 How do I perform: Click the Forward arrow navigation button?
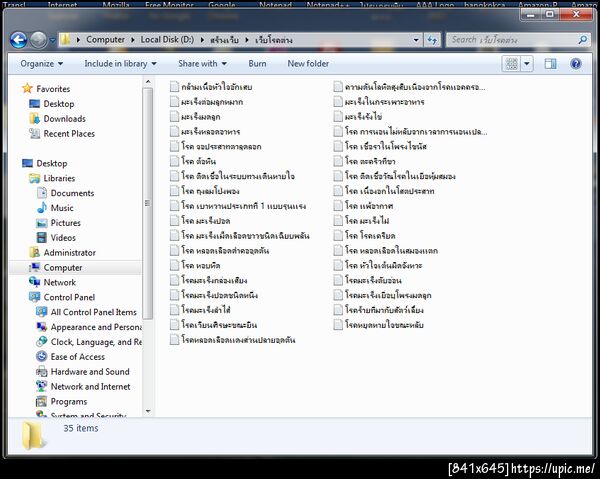click(x=38, y=40)
